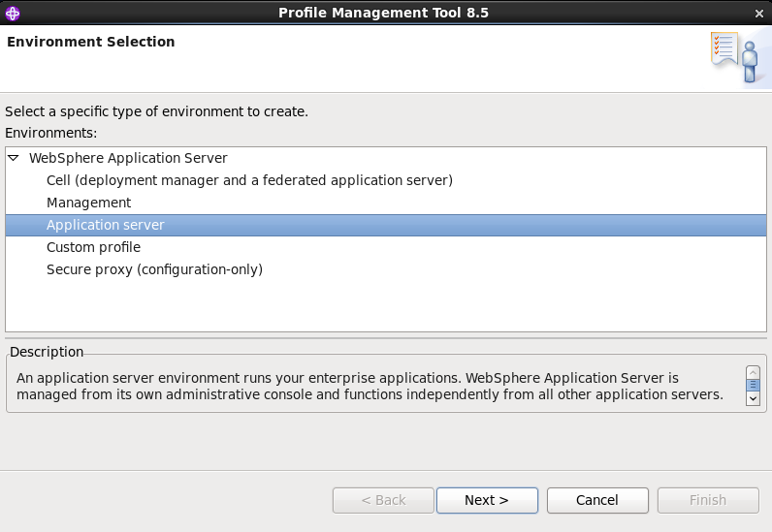Viewport: 772px width, 532px height.
Task: Click the description text about application server
Action: 370,386
